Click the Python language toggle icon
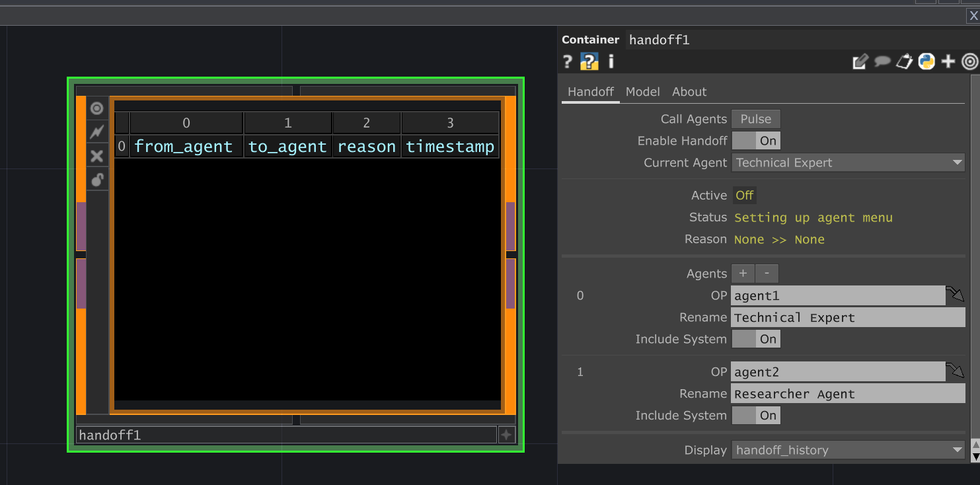 (x=926, y=61)
